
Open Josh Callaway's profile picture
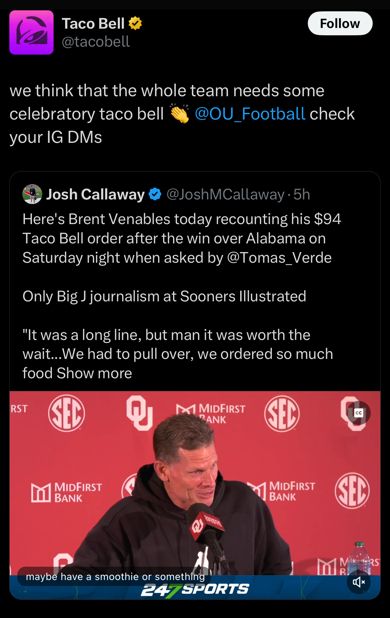(x=32, y=194)
